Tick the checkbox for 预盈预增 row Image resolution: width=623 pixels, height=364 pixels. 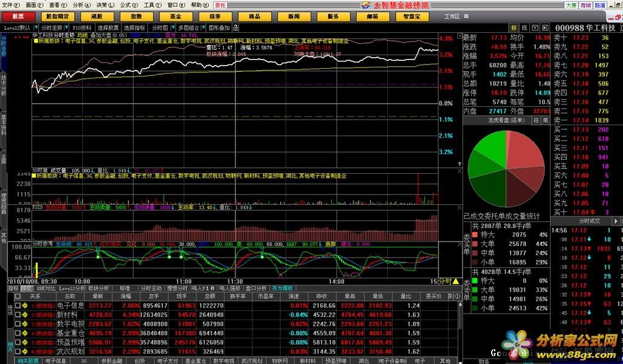click(x=18, y=342)
